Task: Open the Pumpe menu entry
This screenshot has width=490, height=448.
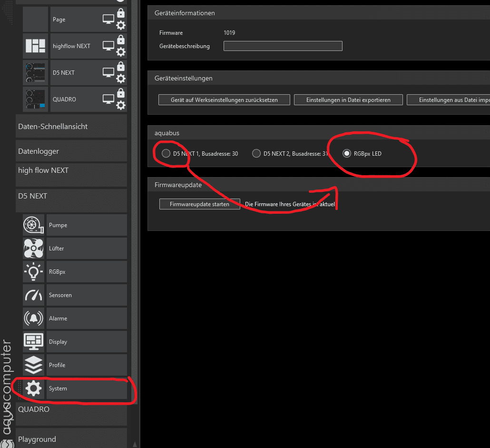Action: tap(87, 225)
